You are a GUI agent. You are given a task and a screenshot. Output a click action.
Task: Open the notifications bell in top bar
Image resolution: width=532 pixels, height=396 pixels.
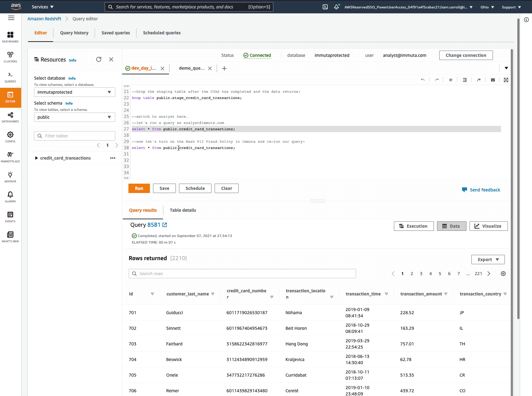(336, 7)
